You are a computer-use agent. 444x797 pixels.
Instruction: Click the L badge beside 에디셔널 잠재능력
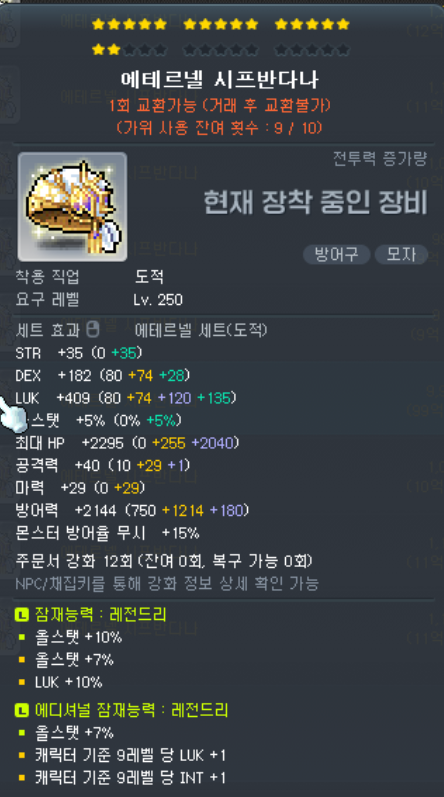click(22, 710)
